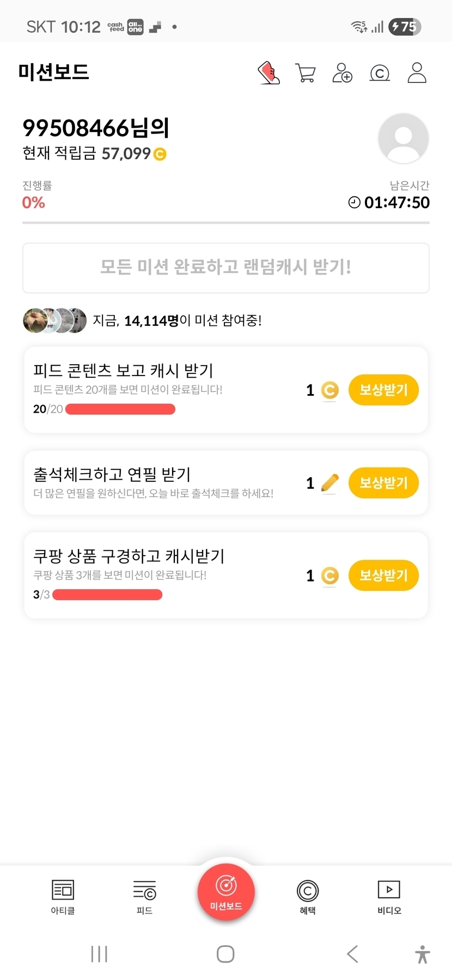Open the shopping cart

pyautogui.click(x=306, y=72)
